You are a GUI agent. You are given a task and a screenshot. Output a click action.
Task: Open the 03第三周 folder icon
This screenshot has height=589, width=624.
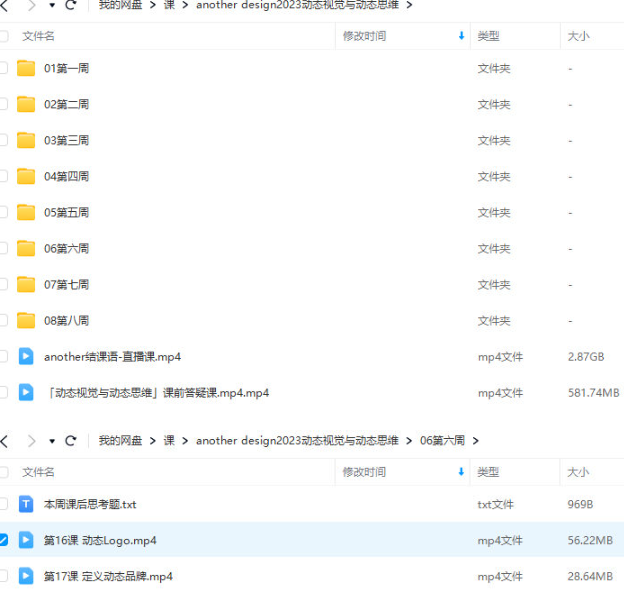(x=26, y=140)
